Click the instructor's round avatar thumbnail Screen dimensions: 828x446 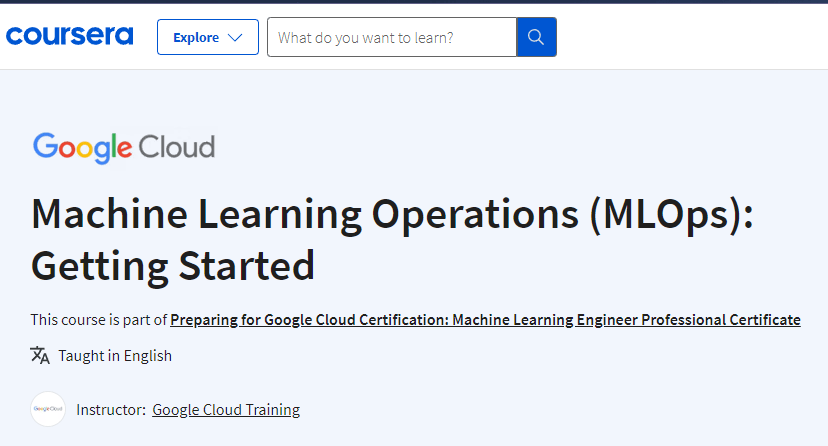point(48,409)
